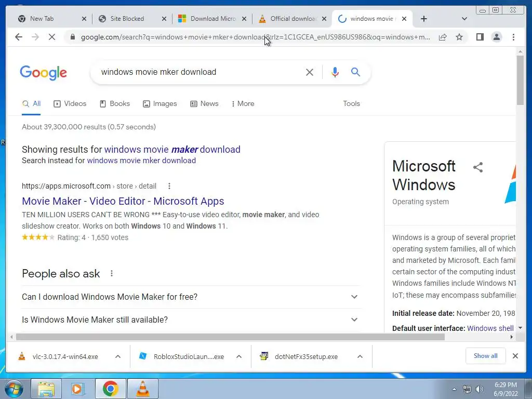Open Movie Maker - Video Editor result
Screen dimensions: 532x399
[x=123, y=201]
